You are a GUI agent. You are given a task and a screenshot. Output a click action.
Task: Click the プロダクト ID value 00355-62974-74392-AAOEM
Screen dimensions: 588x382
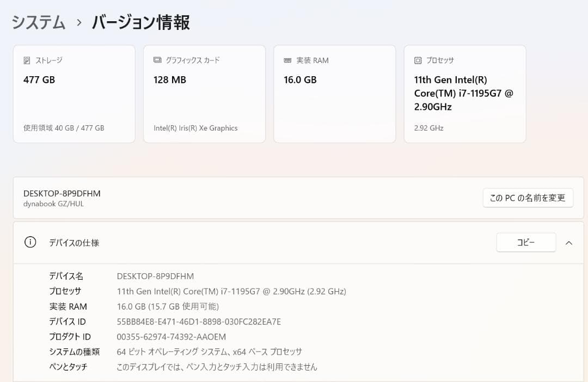click(x=171, y=337)
